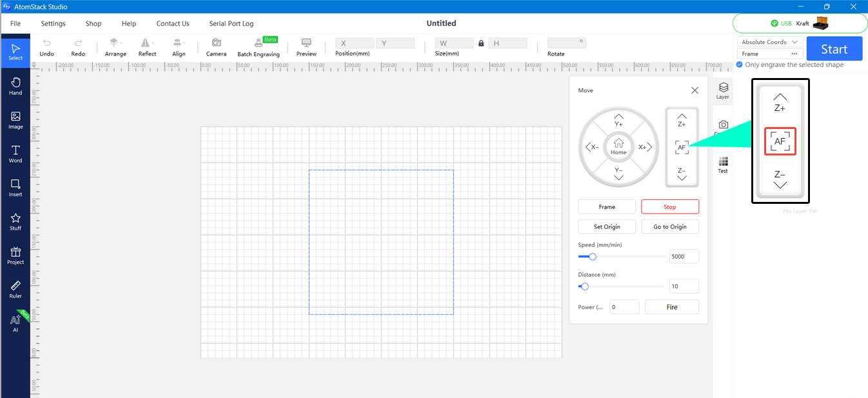Screen dimensions: 868x398
Task: Switch to the Hand pan tool
Action: click(x=15, y=86)
